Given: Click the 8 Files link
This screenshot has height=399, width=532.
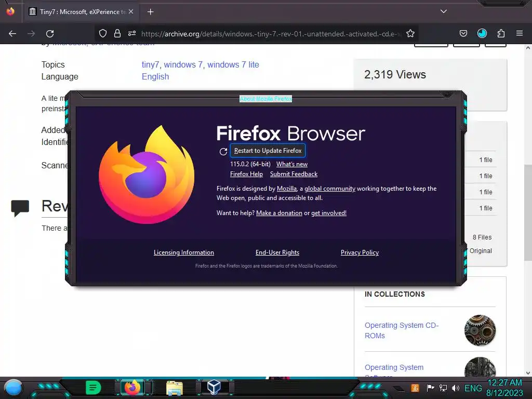Looking at the screenshot, I should tap(482, 237).
